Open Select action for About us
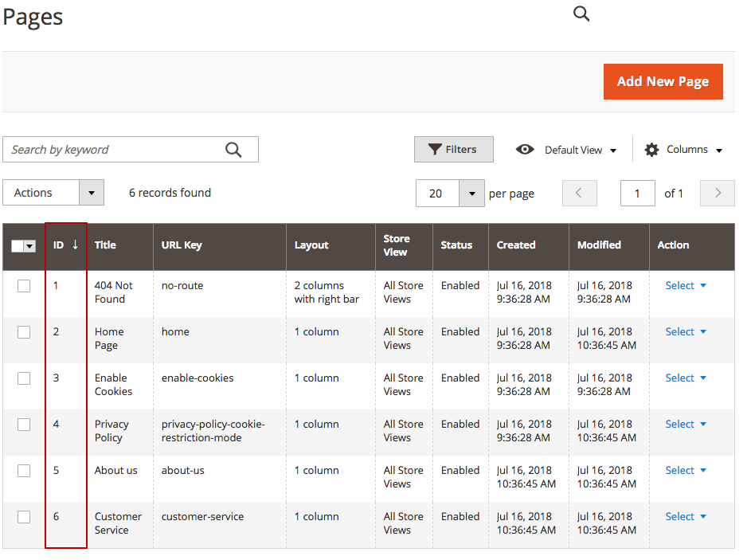The height and width of the screenshot is (560, 751). pos(686,471)
